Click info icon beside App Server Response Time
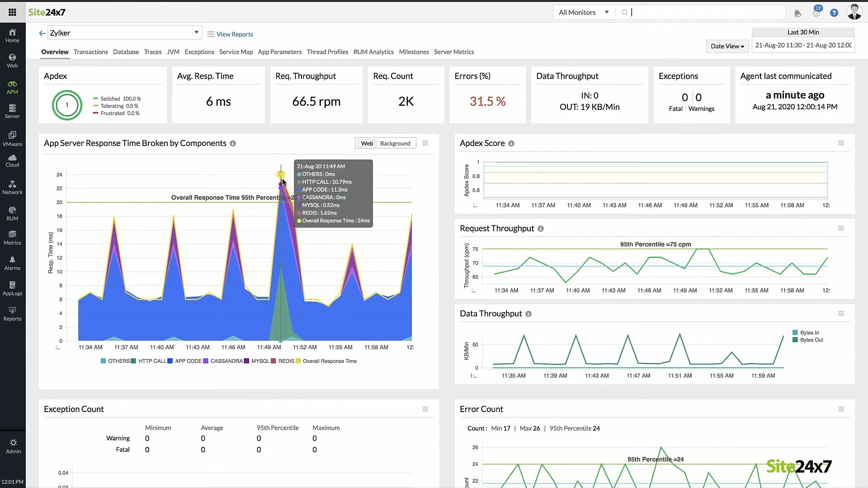The height and width of the screenshot is (488, 868). tap(233, 144)
